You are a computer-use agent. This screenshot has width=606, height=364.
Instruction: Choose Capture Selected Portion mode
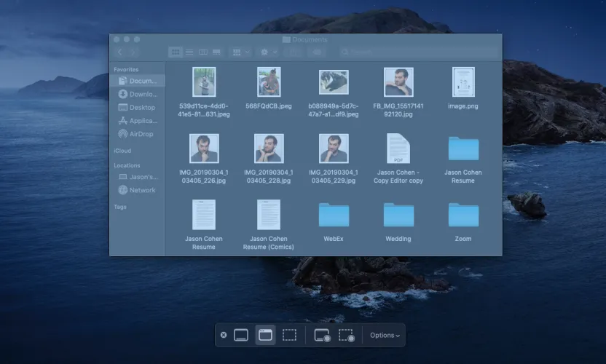pos(289,335)
